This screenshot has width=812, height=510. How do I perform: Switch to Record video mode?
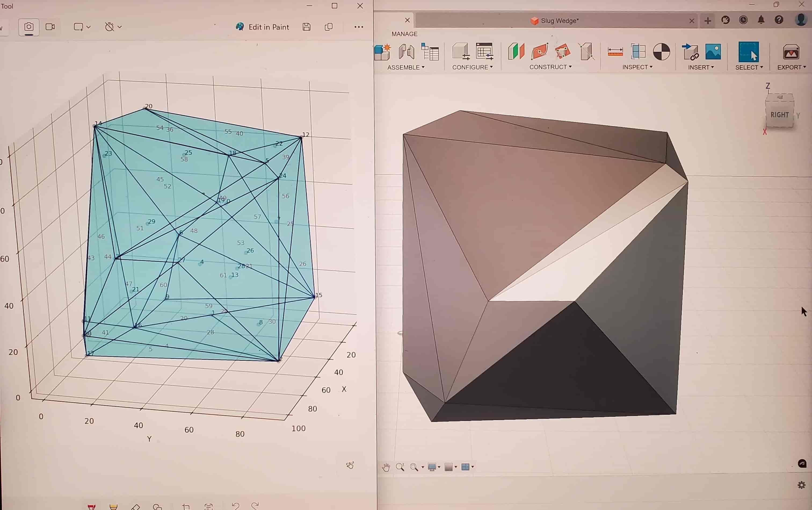50,27
